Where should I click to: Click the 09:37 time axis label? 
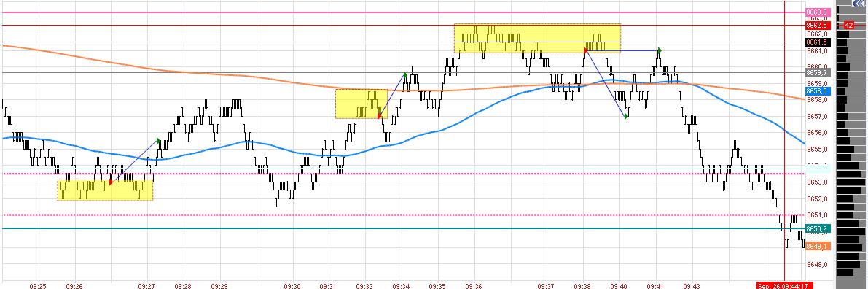(546, 286)
